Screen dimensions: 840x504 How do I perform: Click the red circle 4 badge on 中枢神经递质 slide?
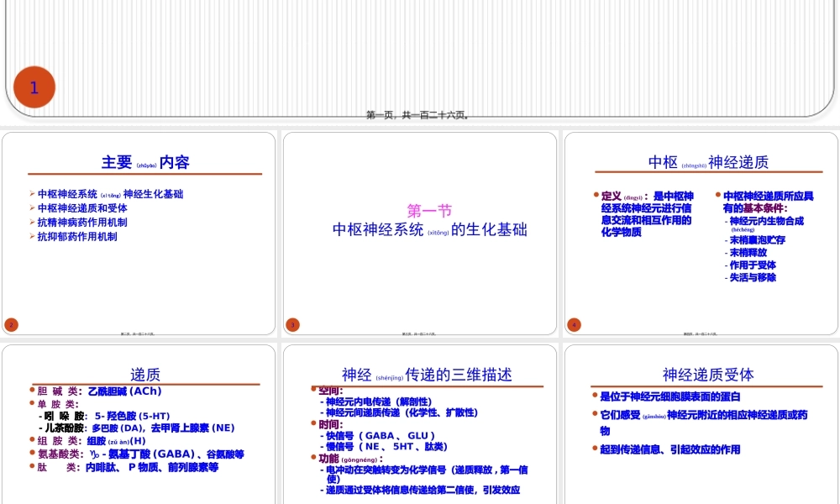(575, 323)
